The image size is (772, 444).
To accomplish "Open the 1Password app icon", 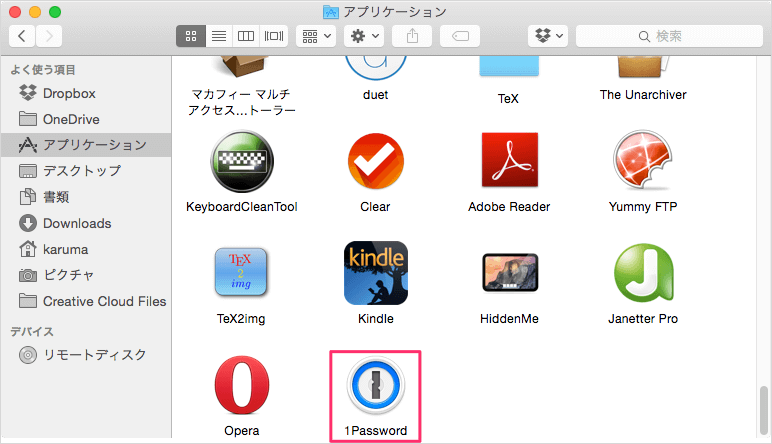I will click(376, 385).
